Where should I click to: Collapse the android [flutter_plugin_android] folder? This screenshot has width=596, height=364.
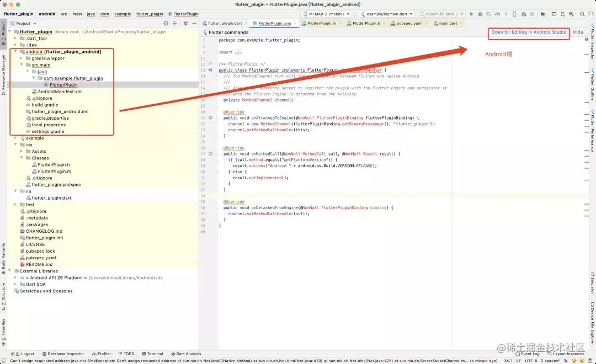[x=15, y=52]
